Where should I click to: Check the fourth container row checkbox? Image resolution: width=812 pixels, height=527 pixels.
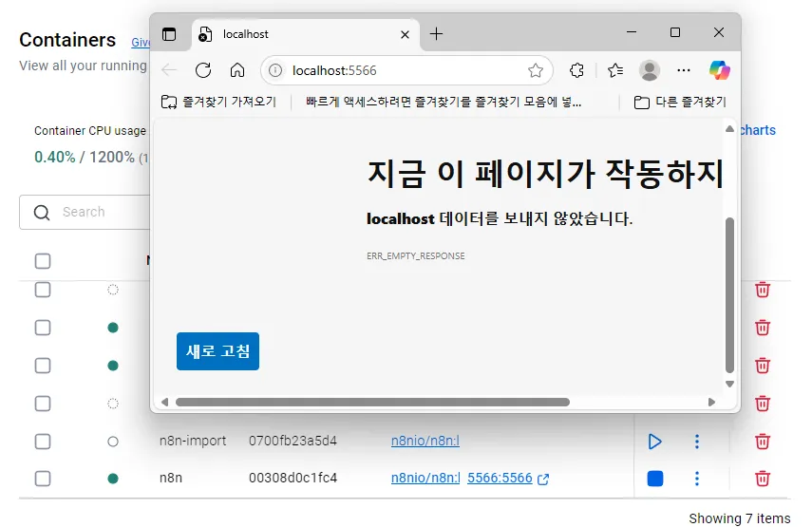(43, 404)
